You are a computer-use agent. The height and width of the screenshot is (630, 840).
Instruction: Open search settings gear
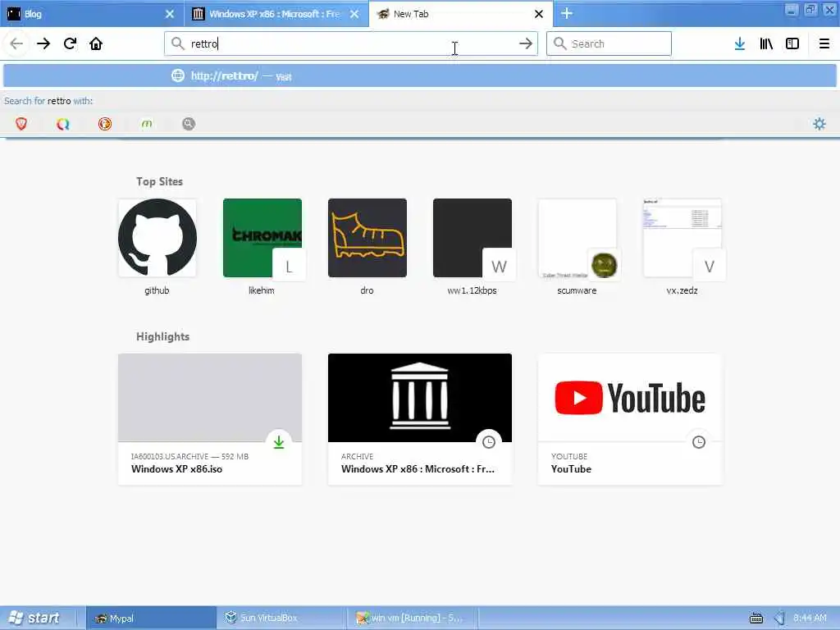(x=819, y=124)
